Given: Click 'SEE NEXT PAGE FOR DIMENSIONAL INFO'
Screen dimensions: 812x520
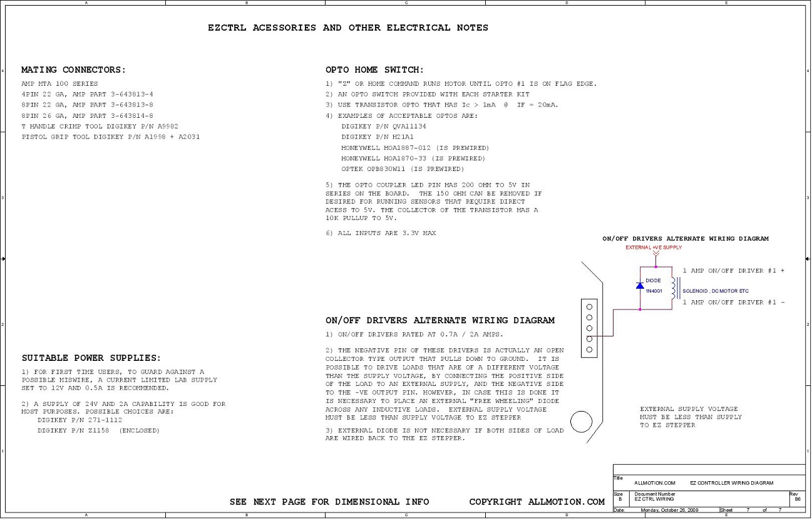Looking at the screenshot, I should [329, 502].
